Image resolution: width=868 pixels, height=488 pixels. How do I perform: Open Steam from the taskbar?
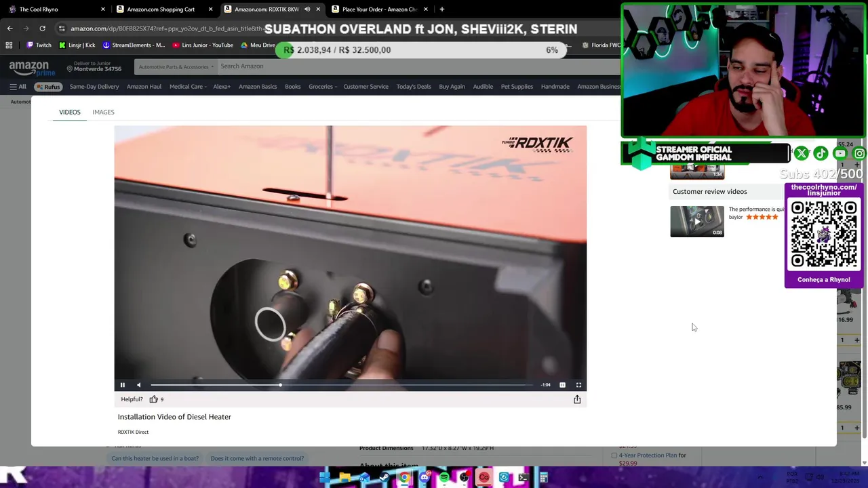[384, 478]
